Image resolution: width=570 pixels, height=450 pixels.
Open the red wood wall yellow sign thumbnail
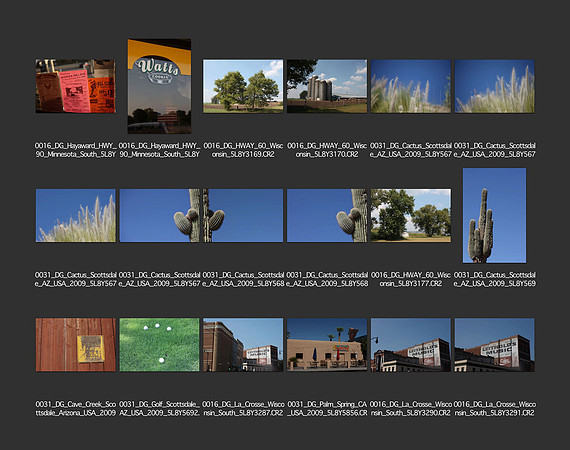coord(76,345)
